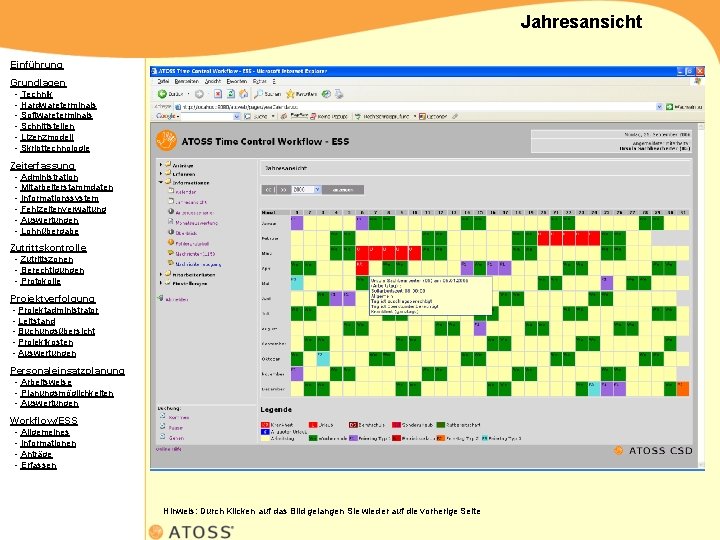Expand the Anträge folder in the ESS tree
The width and height of the screenshot is (720, 540).
(x=161, y=164)
